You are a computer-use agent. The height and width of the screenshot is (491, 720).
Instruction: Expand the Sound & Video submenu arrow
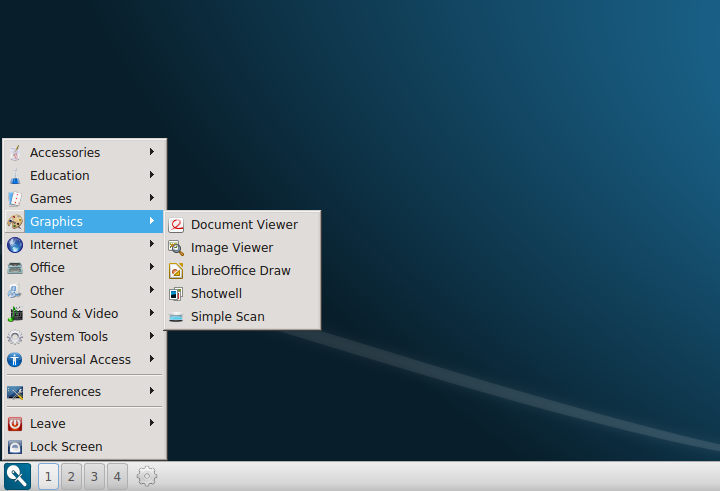152,312
